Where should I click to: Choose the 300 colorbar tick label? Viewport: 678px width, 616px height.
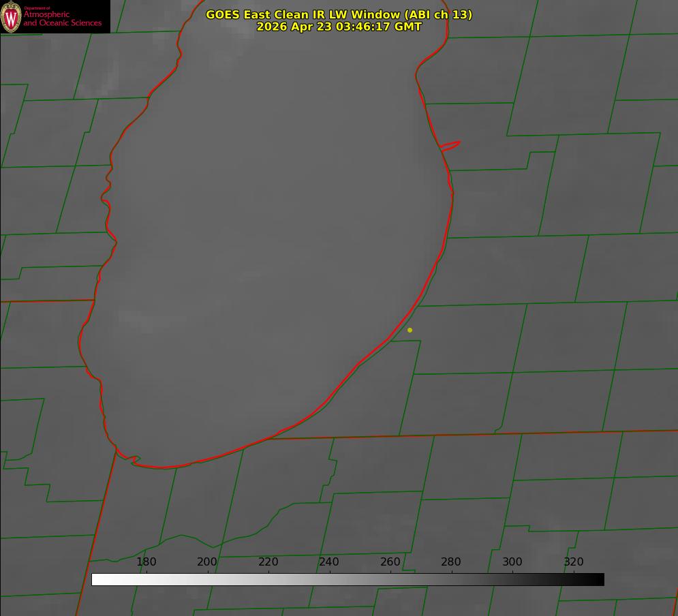(512, 561)
